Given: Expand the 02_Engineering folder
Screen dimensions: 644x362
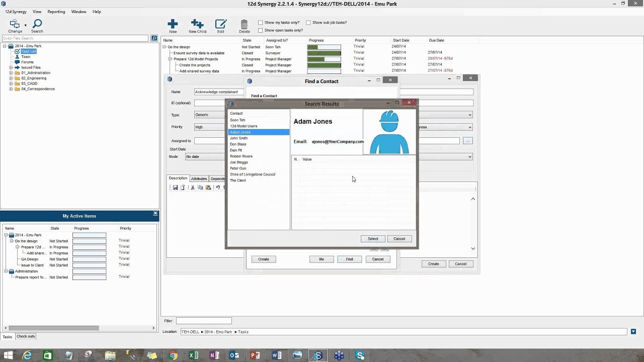Looking at the screenshot, I should 11,78.
